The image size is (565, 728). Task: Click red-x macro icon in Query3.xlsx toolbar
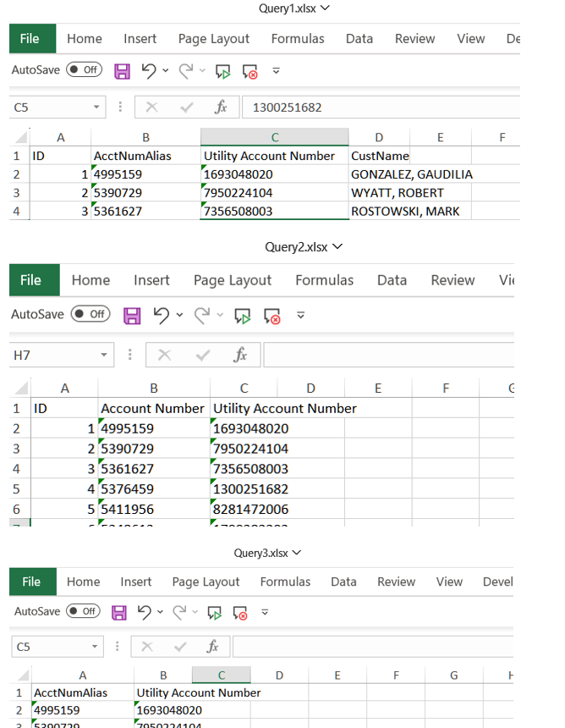(240, 613)
